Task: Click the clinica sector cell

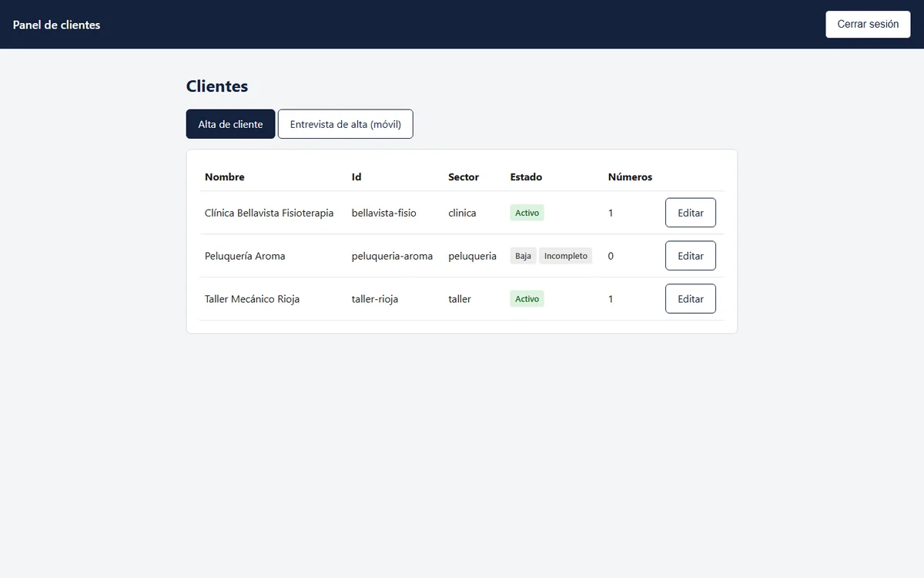Action: tap(462, 213)
